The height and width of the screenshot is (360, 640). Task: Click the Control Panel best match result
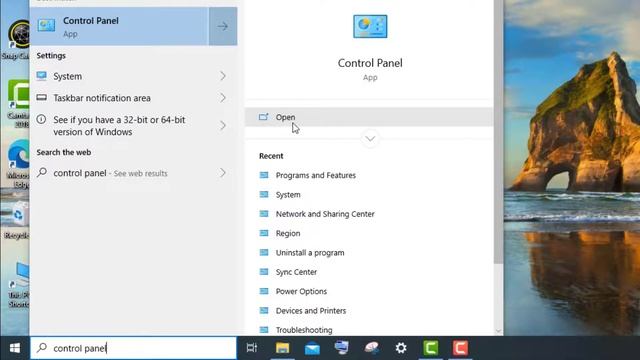[119, 27]
